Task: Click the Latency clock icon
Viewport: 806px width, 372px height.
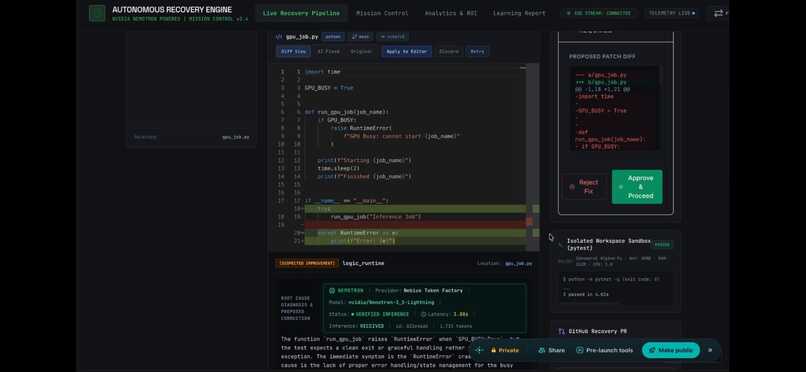Action: coord(424,314)
